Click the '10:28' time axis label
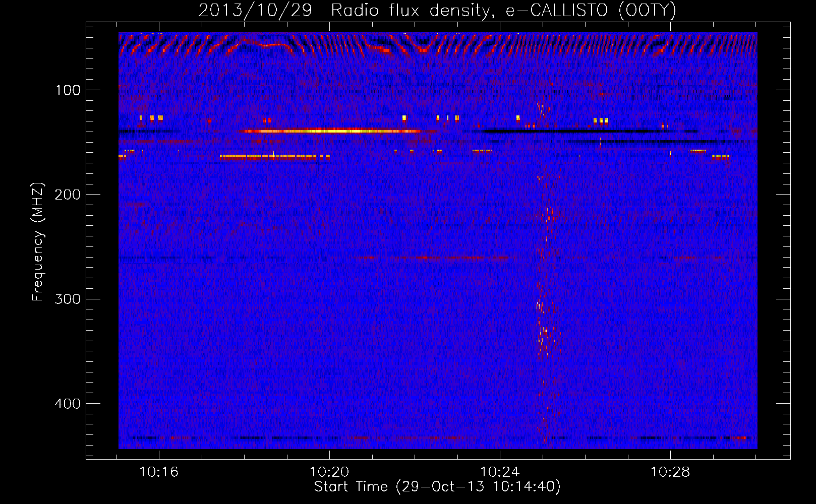Viewport: 816px width, 504px height. tap(670, 472)
